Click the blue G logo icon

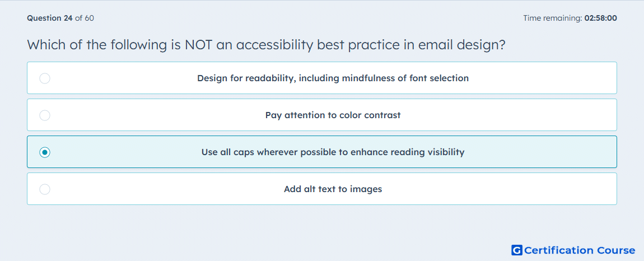coord(517,250)
